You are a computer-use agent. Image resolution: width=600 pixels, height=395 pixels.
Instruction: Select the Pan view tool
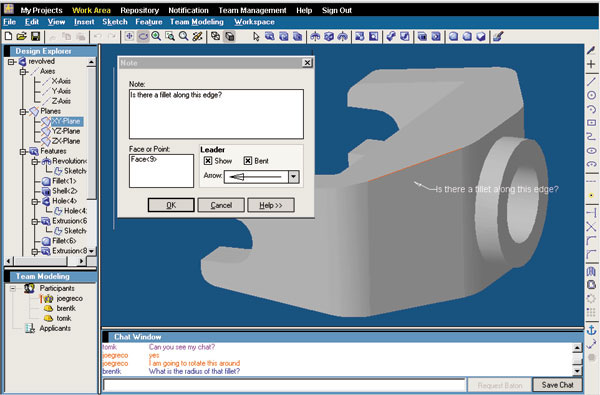[x=129, y=36]
